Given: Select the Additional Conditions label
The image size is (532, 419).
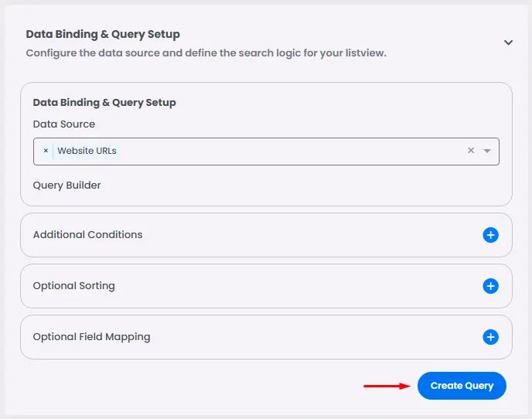Looking at the screenshot, I should [87, 235].
